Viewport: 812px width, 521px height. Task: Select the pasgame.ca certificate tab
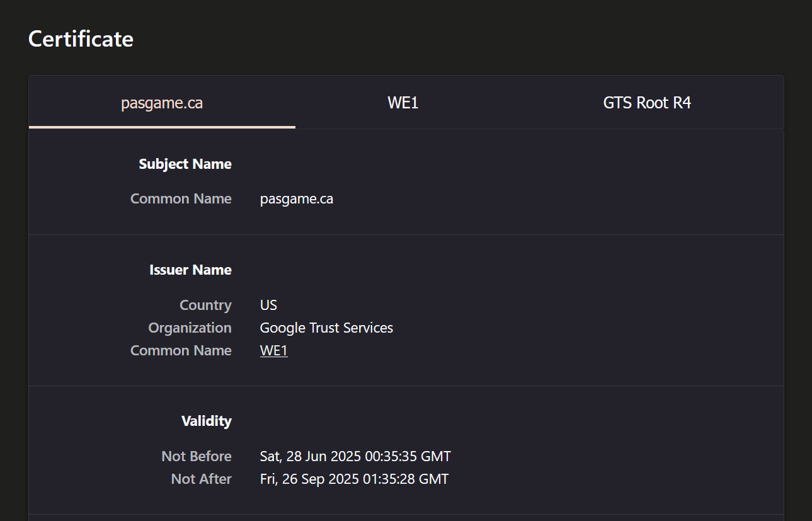162,103
